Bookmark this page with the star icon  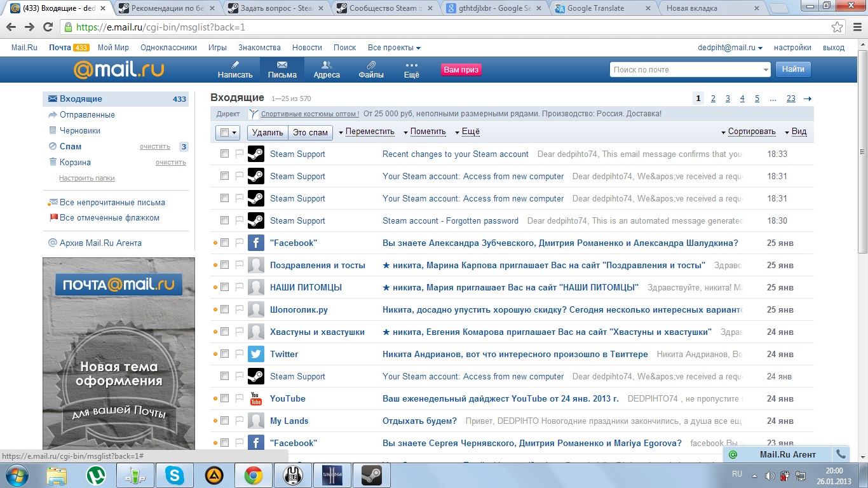click(837, 27)
